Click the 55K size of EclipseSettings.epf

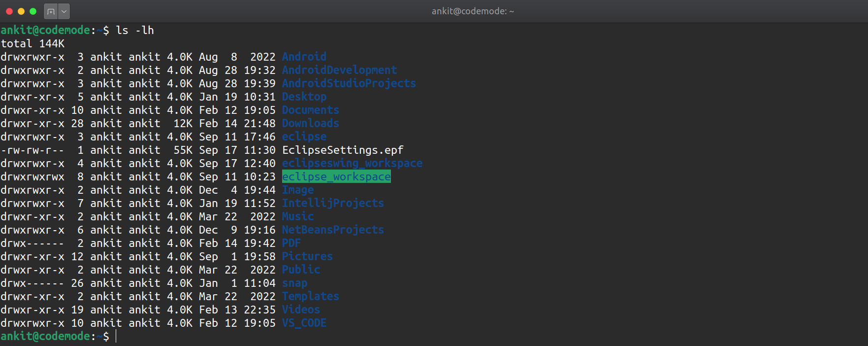click(183, 150)
